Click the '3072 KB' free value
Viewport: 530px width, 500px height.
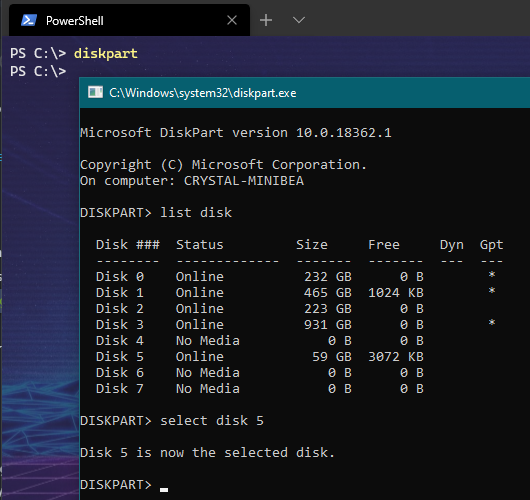pyautogui.click(x=396, y=357)
